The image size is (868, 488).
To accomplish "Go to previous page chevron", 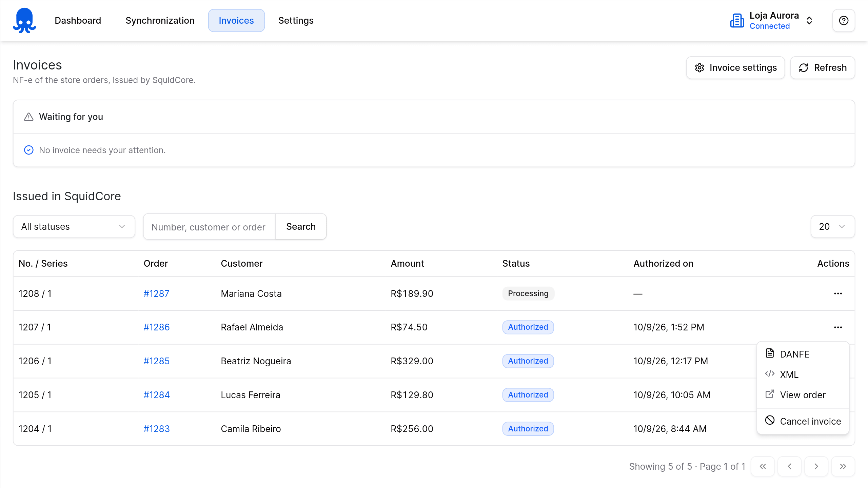I will point(790,466).
